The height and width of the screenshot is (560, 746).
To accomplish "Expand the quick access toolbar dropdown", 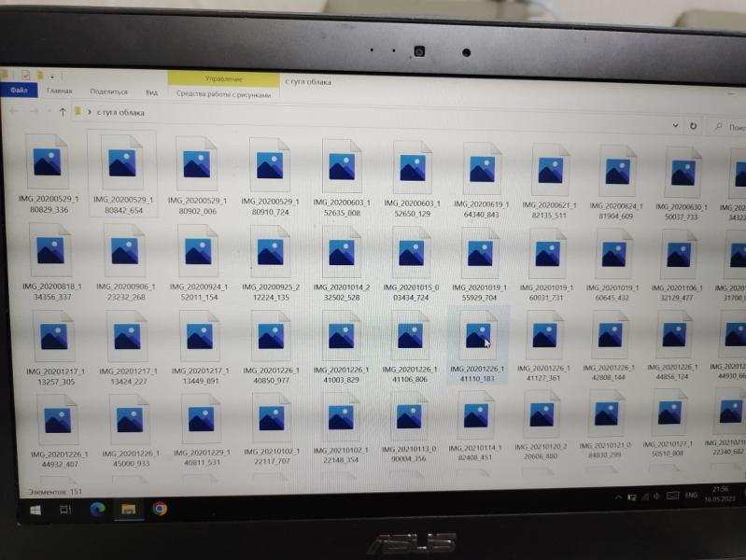I will pyautogui.click(x=52, y=77).
